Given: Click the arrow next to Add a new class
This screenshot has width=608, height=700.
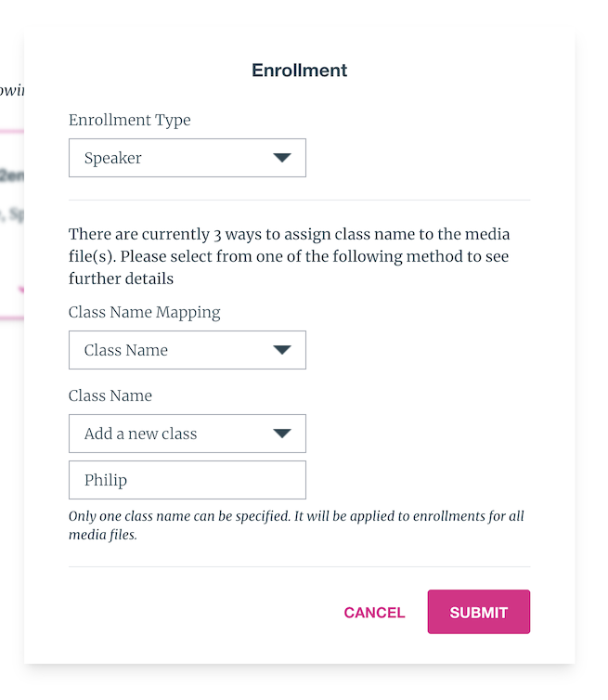Looking at the screenshot, I should [x=282, y=434].
